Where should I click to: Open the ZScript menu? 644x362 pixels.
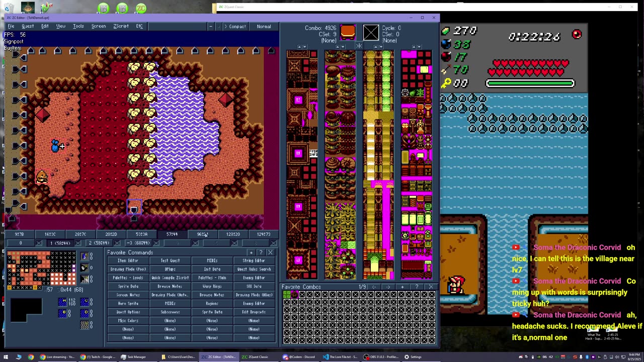121,26
